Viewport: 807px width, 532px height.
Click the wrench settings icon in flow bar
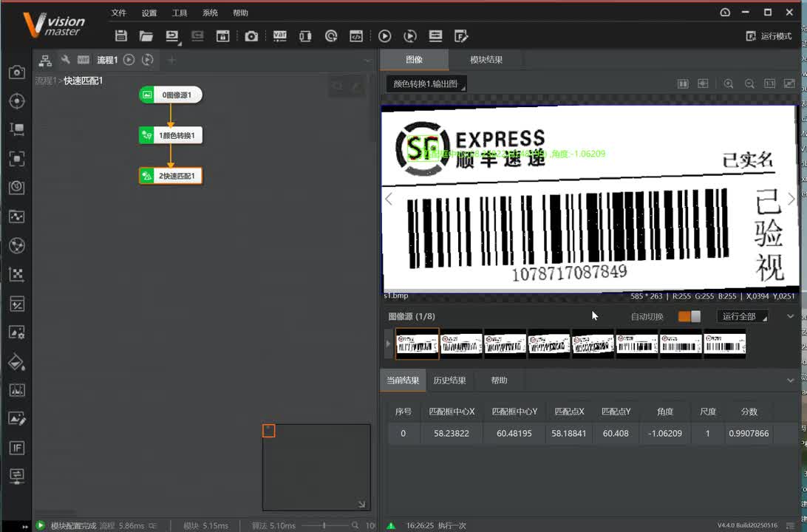click(x=65, y=60)
